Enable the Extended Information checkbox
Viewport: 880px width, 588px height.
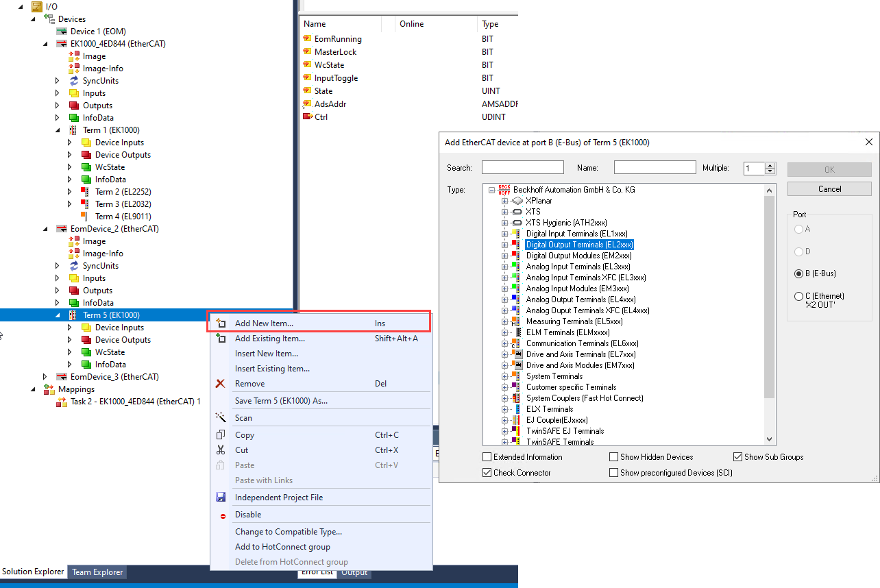point(487,457)
